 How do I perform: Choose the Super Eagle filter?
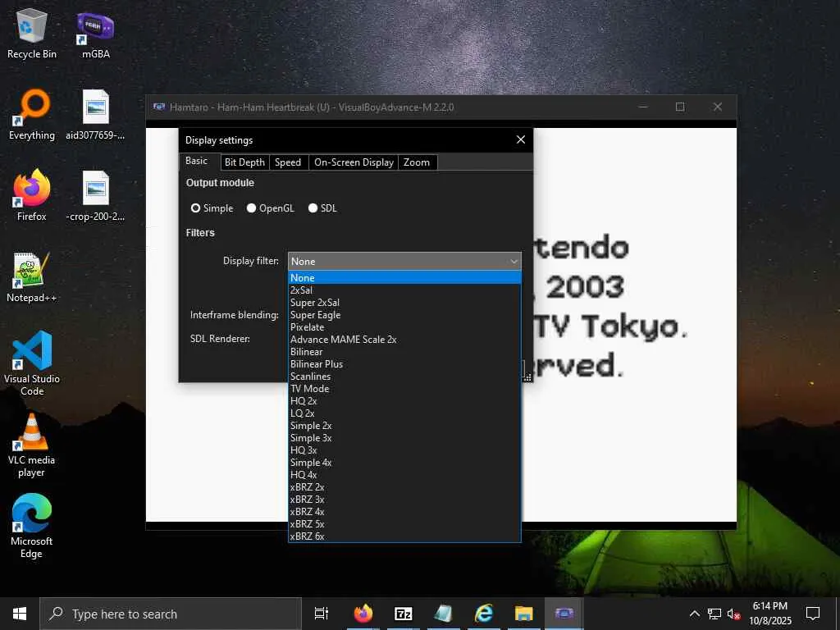pos(404,314)
